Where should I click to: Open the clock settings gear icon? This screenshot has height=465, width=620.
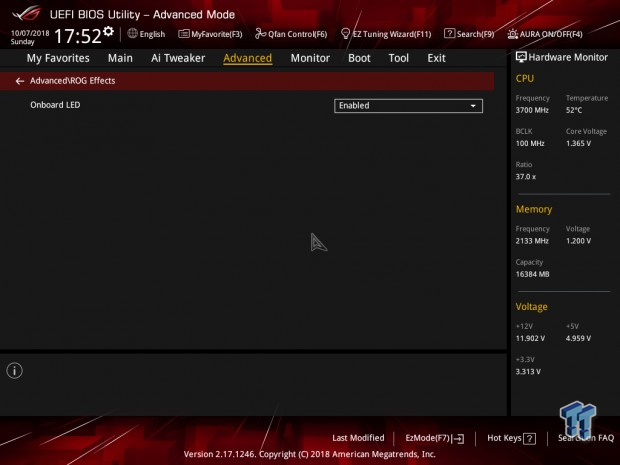[108, 31]
